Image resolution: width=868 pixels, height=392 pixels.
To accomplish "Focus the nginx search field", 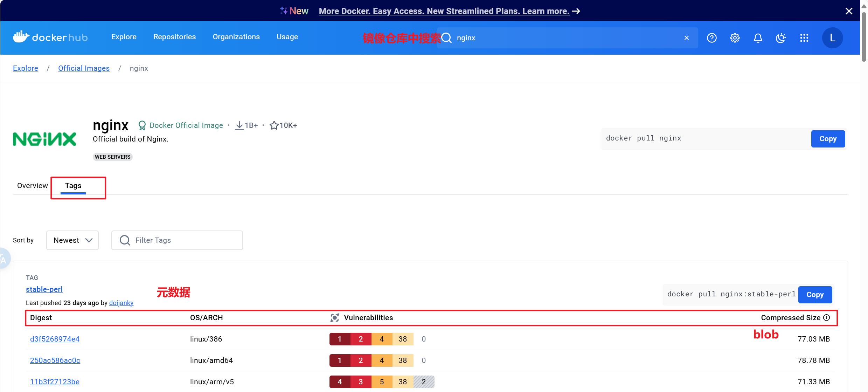I will (x=567, y=38).
